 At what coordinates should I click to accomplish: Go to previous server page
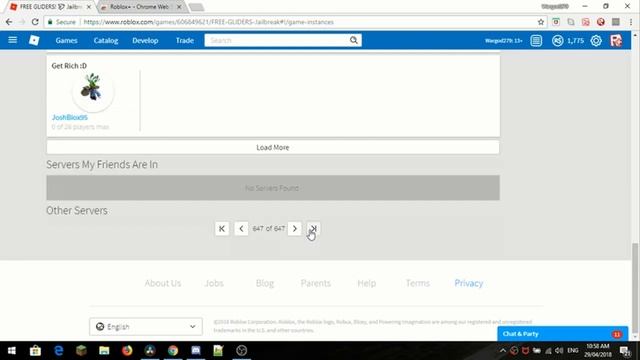(241, 229)
